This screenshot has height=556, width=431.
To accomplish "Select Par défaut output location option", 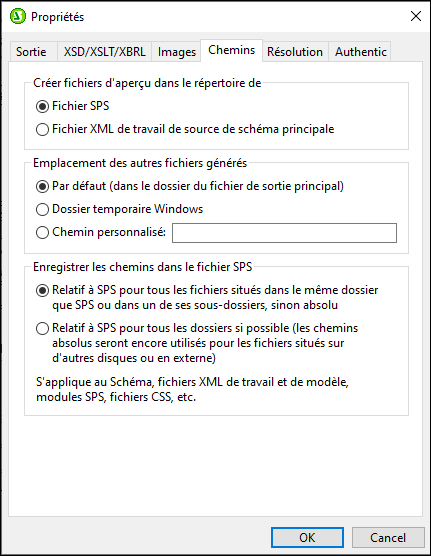I will tap(42, 186).
